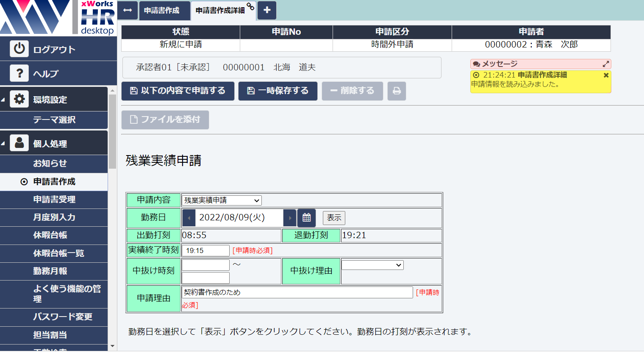The image size is (644, 353).
Task: Collapse the 環境設定 section
Action: pos(3,100)
